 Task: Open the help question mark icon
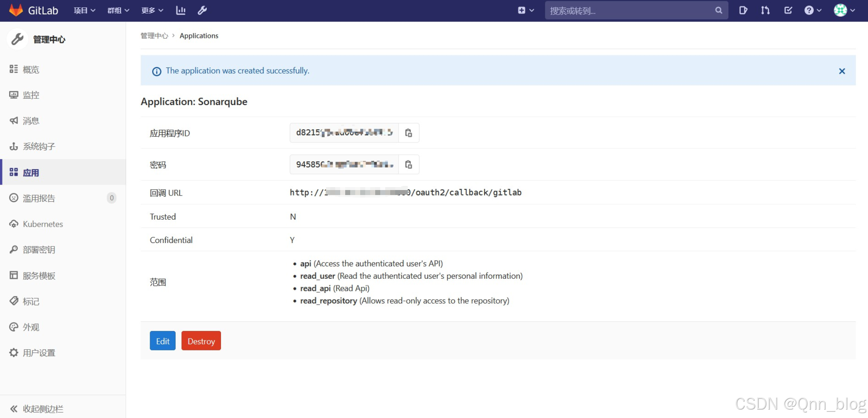(810, 10)
